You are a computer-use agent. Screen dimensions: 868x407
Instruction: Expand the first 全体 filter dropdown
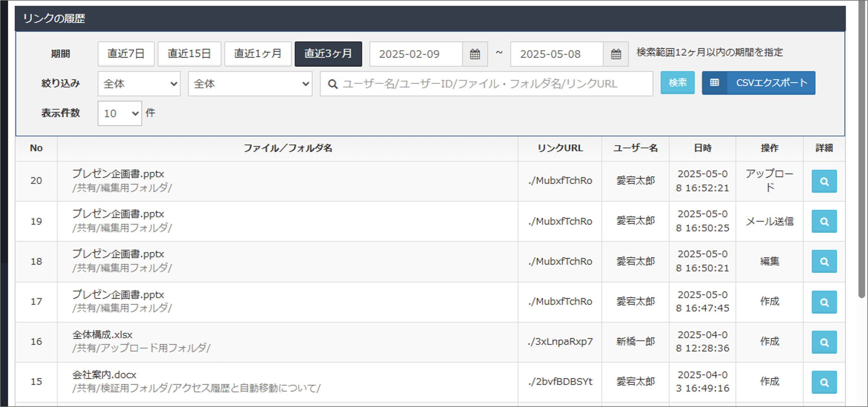(139, 83)
